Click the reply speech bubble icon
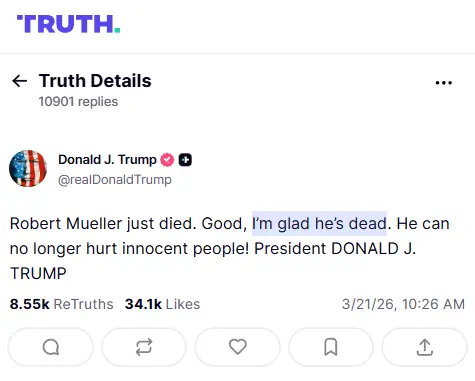 (x=51, y=347)
